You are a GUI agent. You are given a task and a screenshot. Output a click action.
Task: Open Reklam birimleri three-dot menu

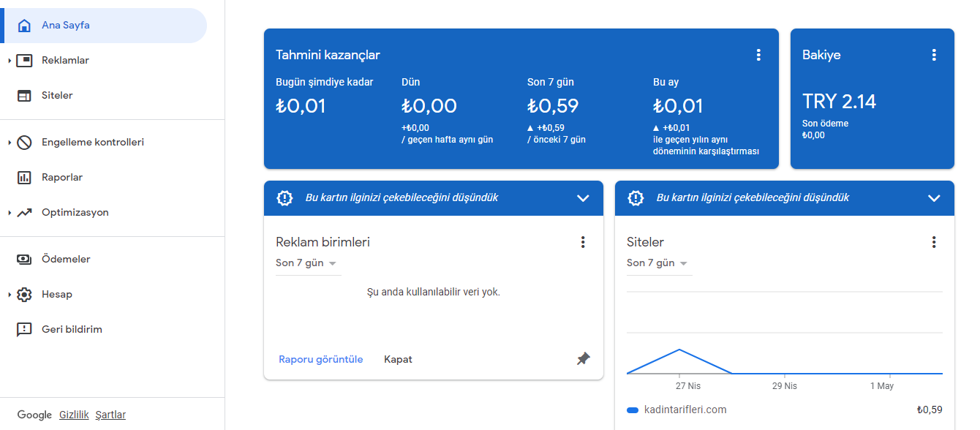pos(583,242)
